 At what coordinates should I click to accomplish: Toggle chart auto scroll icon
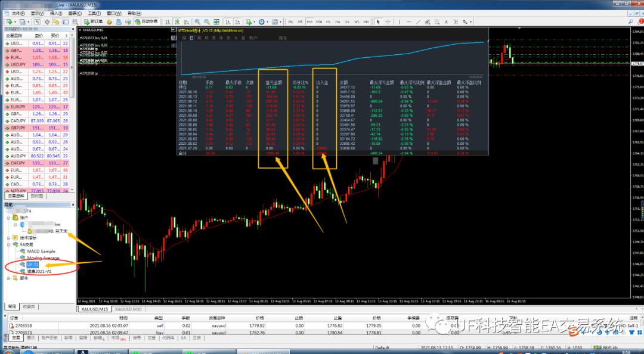click(x=227, y=21)
